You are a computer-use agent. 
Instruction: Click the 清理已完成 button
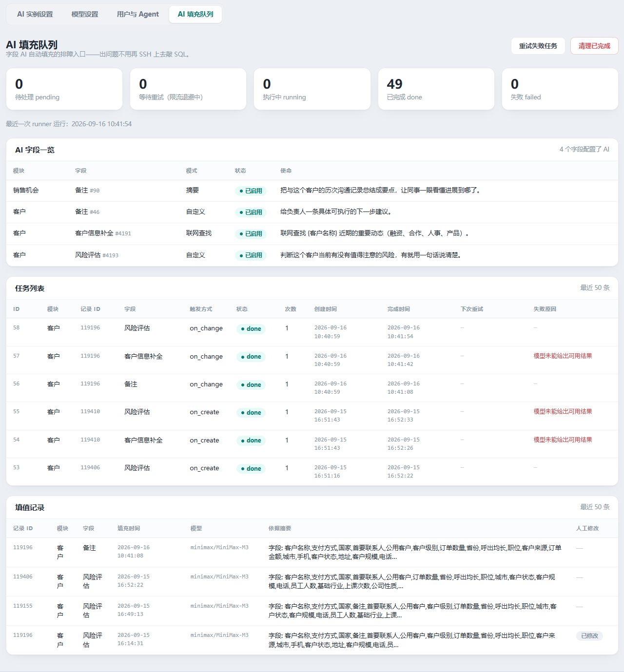(x=594, y=46)
